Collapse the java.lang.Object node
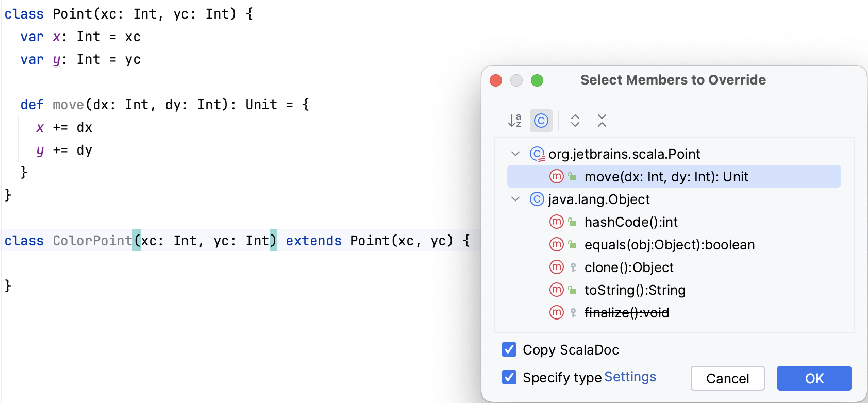The image size is (868, 403). (x=515, y=199)
